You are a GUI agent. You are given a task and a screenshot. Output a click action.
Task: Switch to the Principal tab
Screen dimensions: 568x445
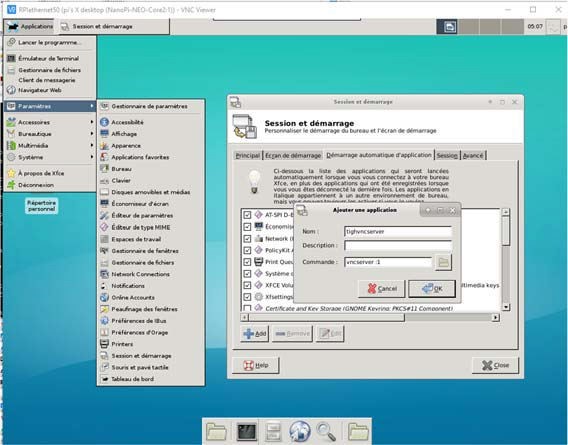click(248, 155)
